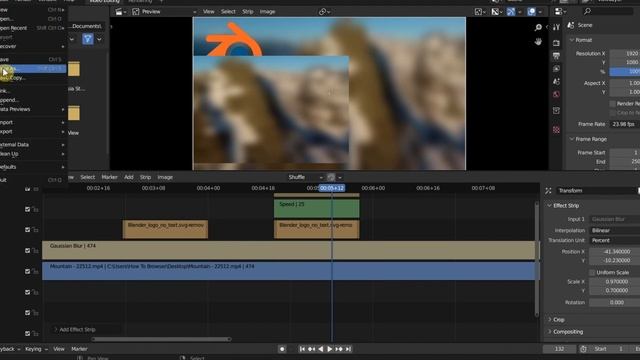This screenshot has height=360, width=640.
Task: Open the Translation Unit Percent dropdown
Action: [614, 240]
